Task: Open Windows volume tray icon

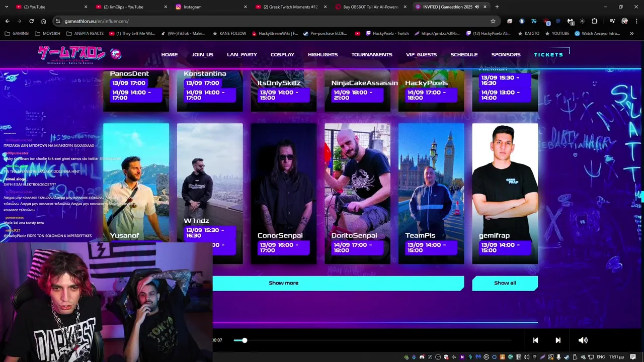Action: tap(526, 357)
